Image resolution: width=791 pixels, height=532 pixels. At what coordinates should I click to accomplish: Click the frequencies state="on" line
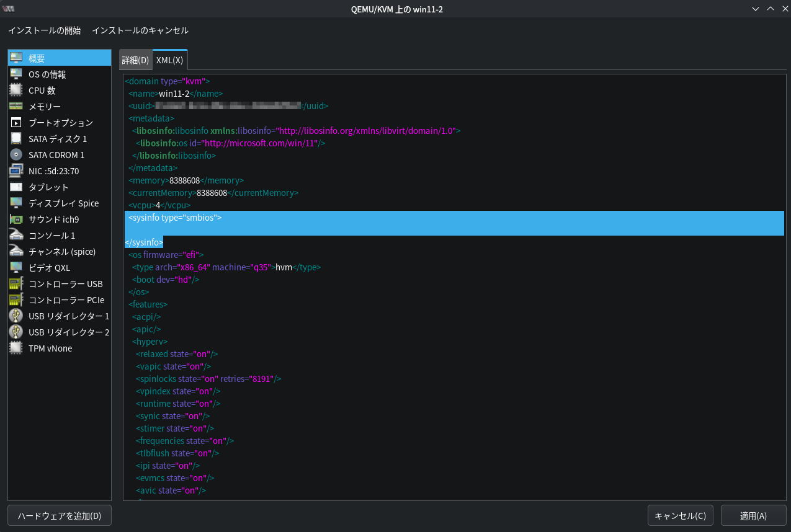pyautogui.click(x=185, y=441)
